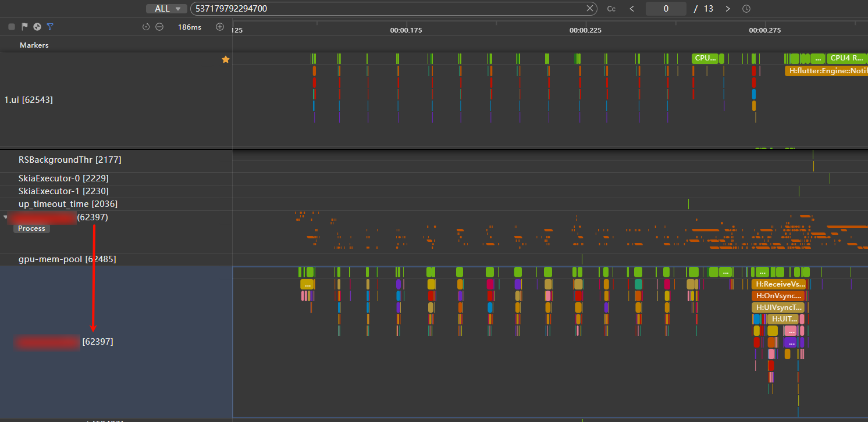Image resolution: width=868 pixels, height=422 pixels.
Task: Go to previous search result
Action: pos(632,9)
